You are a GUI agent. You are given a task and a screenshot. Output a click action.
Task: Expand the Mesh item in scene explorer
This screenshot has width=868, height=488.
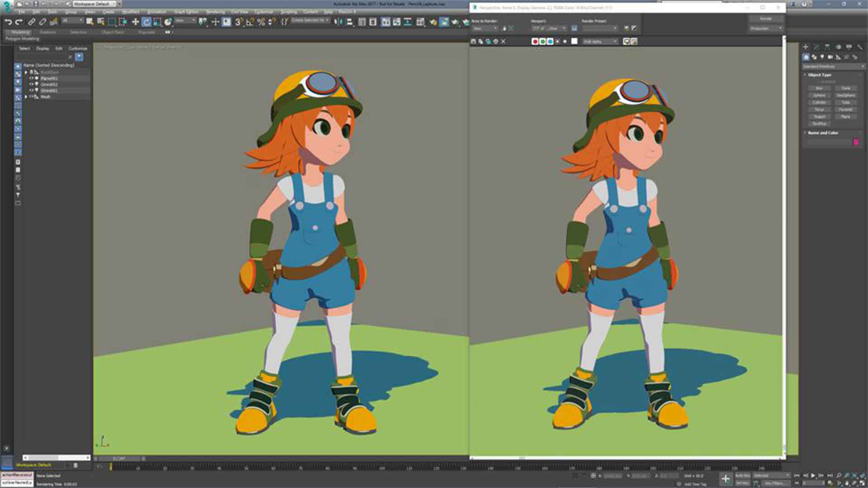pos(26,97)
